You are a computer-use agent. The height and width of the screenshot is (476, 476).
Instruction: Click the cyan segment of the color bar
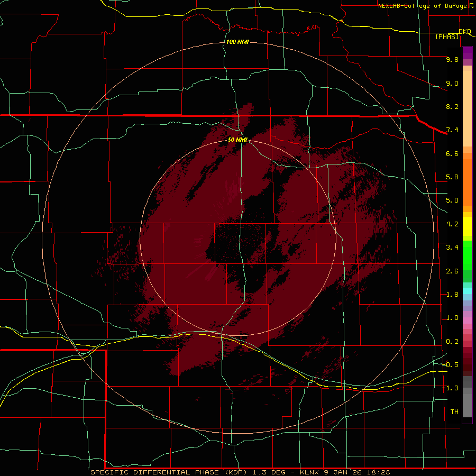point(467,291)
